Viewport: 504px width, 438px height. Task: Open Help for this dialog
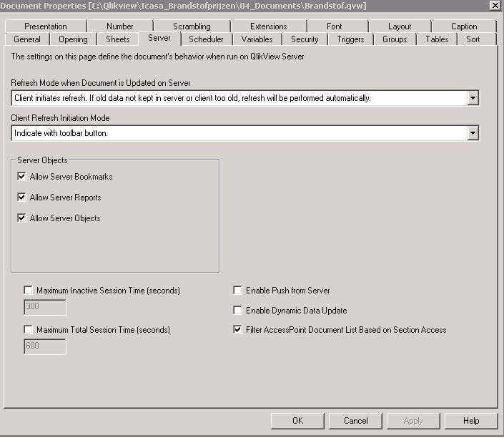coord(471,421)
